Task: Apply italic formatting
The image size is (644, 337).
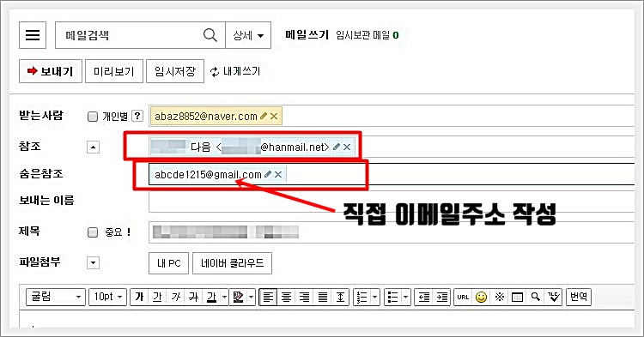Action: click(175, 297)
